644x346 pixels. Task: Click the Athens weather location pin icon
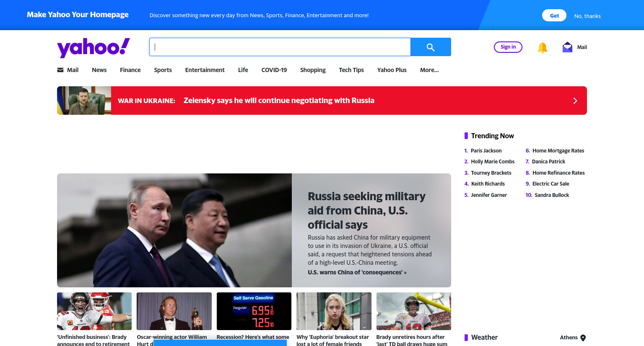583,338
